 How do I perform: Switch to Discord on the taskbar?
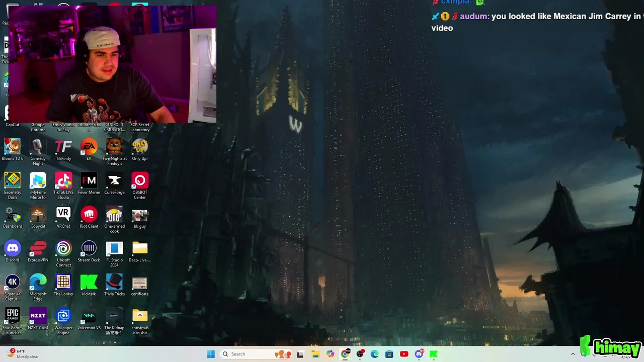419,354
